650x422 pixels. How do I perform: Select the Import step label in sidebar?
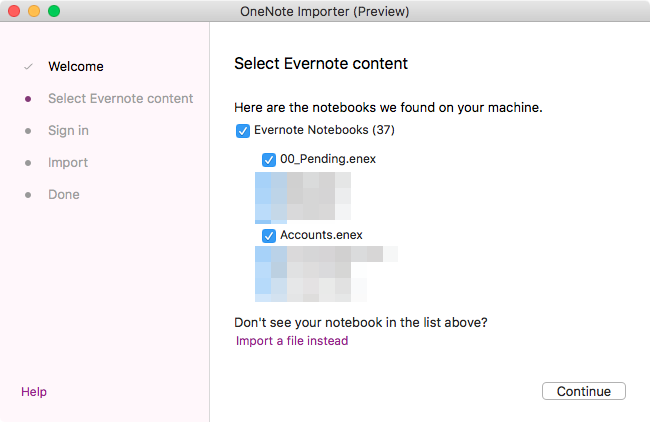point(68,162)
